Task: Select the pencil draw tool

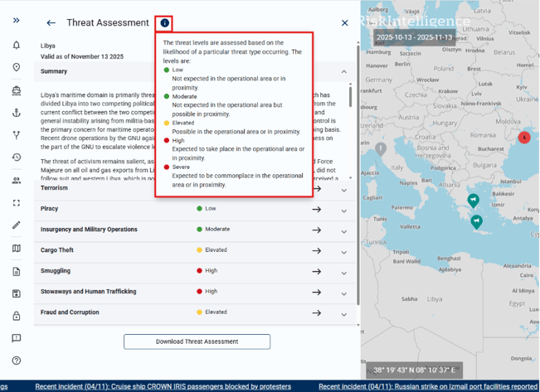Action: click(x=17, y=225)
